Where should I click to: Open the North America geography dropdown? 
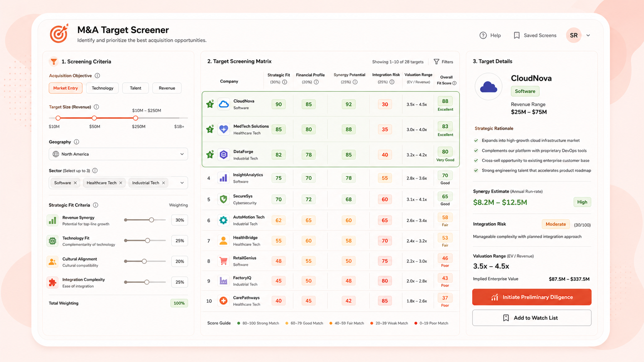(x=118, y=154)
